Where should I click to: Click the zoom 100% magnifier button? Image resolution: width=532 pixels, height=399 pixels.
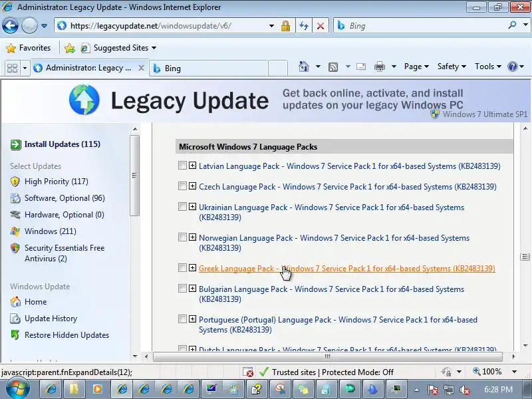coord(487,372)
